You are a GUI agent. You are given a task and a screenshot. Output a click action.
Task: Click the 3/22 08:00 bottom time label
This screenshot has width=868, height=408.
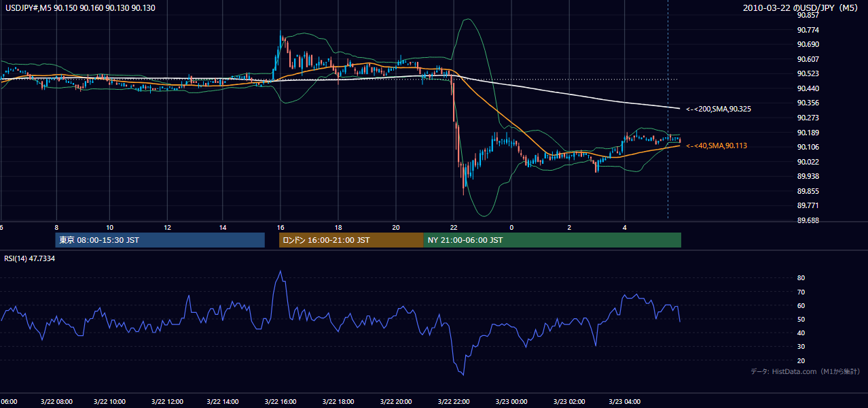pos(56,402)
